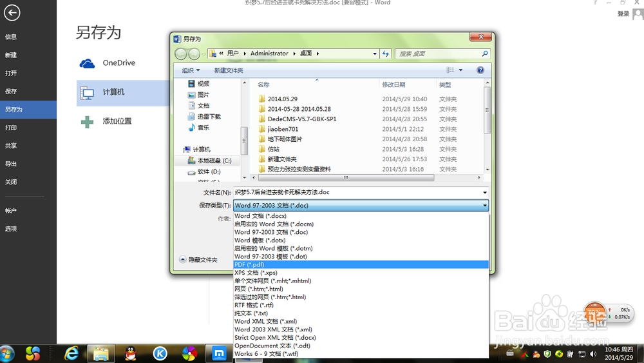Select 图片 library in navigation pane
Image resolution: width=644 pixels, height=363 pixels.
click(x=199, y=95)
